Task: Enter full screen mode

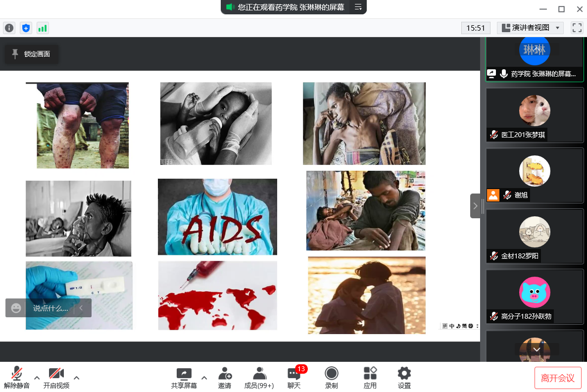Action: (577, 28)
